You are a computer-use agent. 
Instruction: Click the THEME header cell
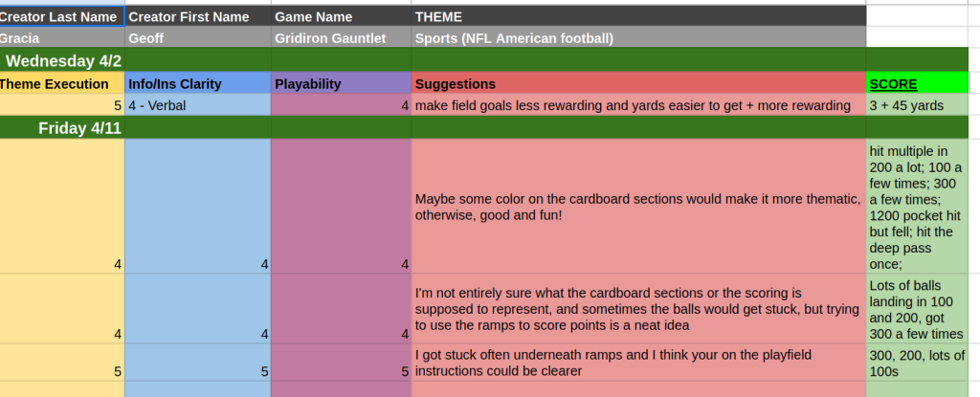[x=637, y=16]
